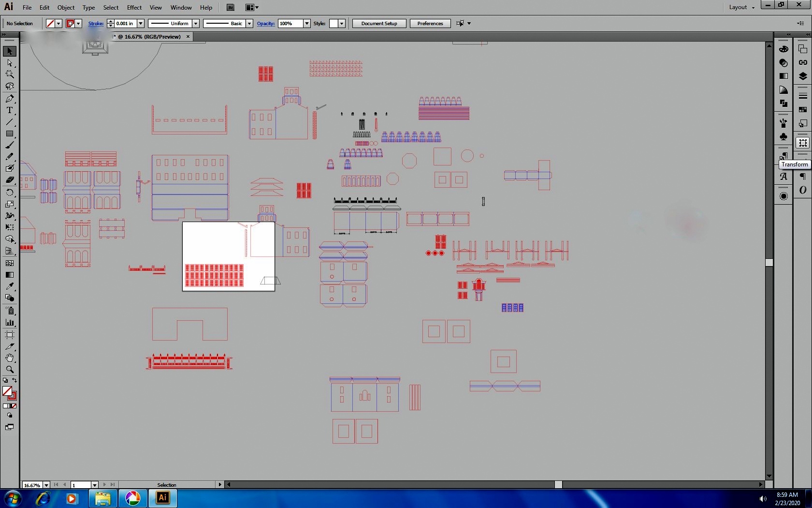Open the Layers panel icon
This screenshot has width=812, height=508.
803,76
